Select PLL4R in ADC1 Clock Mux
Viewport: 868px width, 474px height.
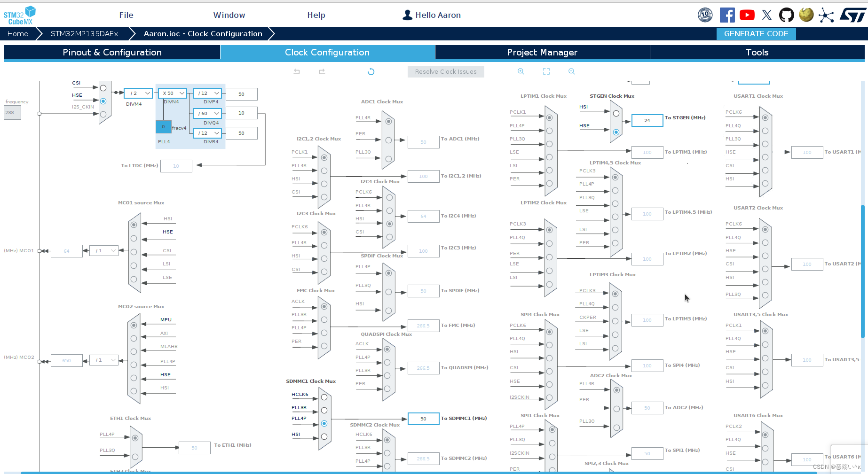point(388,121)
